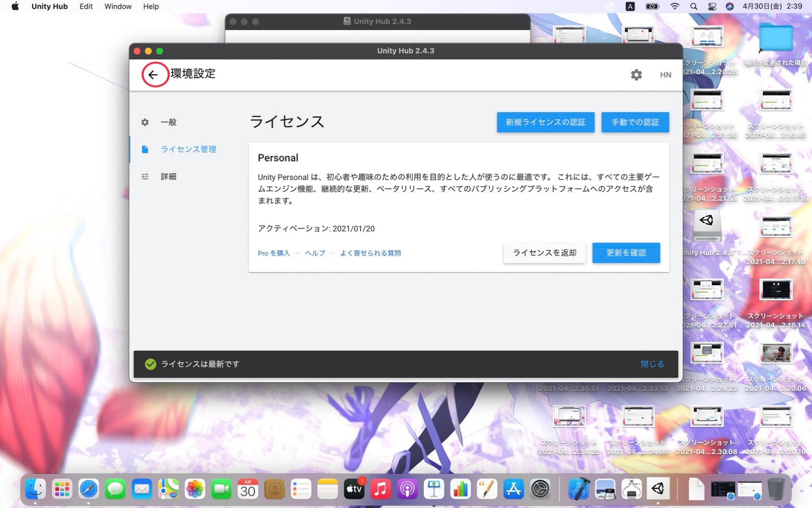Click the 手動での認証 button
812x508 pixels.
(x=635, y=122)
